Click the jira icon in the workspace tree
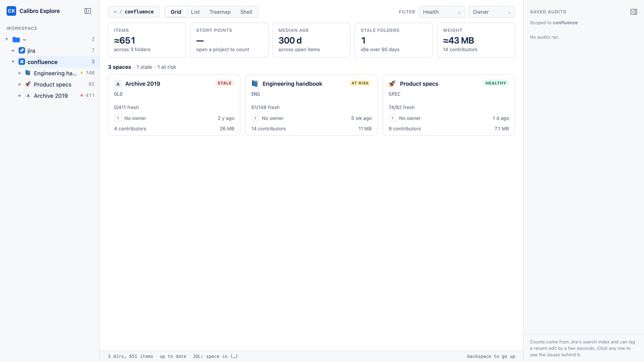644x362 pixels. [x=22, y=51]
